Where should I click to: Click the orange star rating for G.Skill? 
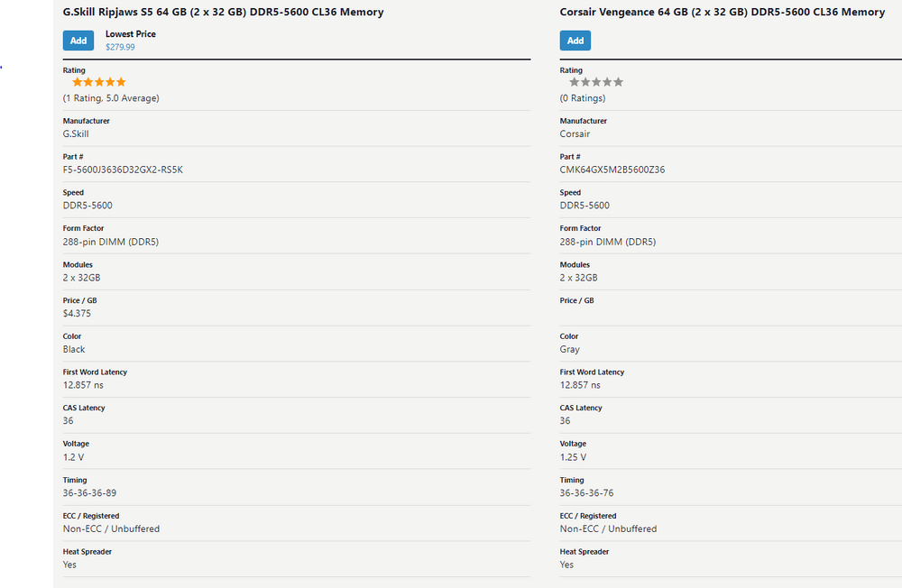click(98, 82)
